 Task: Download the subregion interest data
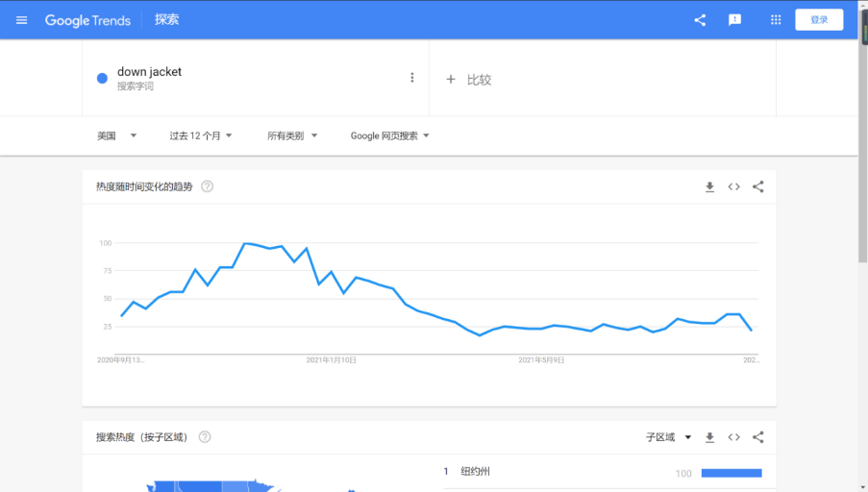tap(709, 437)
